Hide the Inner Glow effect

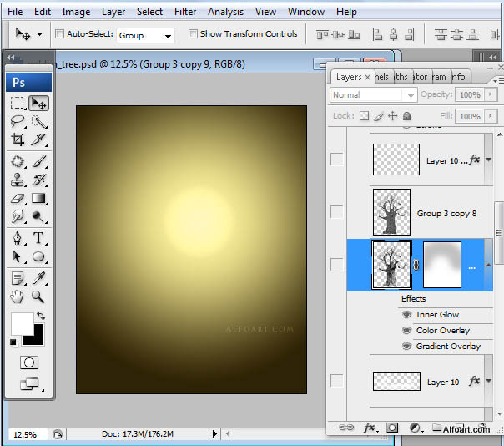pos(406,315)
